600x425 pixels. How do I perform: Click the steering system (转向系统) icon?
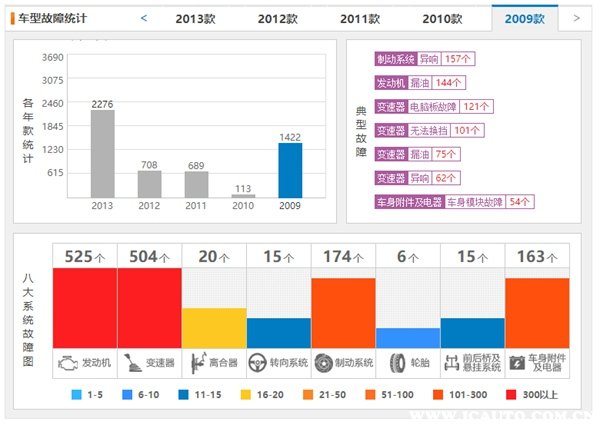[261, 363]
